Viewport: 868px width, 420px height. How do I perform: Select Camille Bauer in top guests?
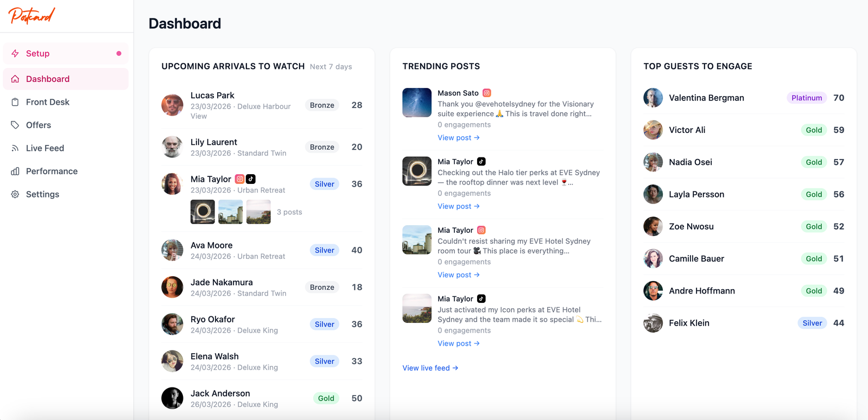point(696,259)
